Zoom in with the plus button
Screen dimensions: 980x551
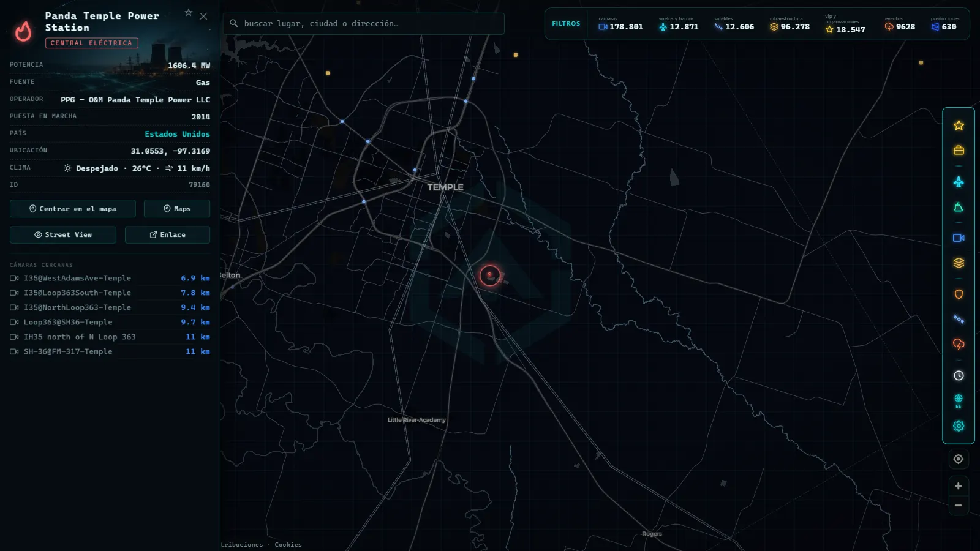tap(959, 486)
